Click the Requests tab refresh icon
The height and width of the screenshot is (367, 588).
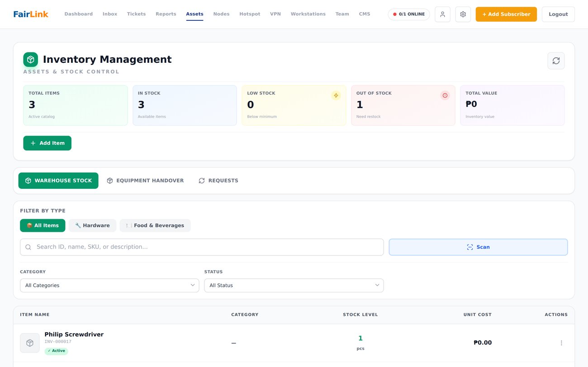[202, 181]
